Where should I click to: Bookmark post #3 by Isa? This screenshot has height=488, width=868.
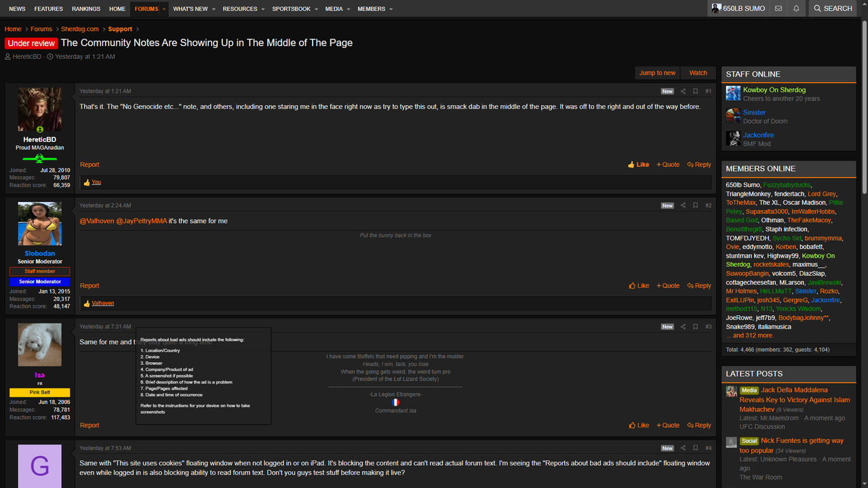[695, 327]
